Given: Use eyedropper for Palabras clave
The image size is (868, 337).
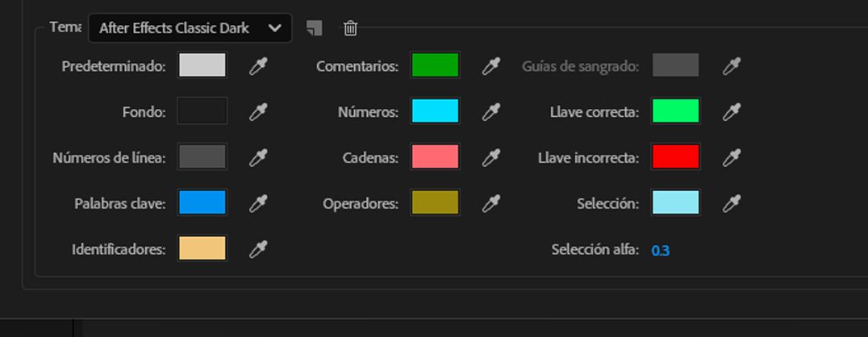Looking at the screenshot, I should point(257,204).
